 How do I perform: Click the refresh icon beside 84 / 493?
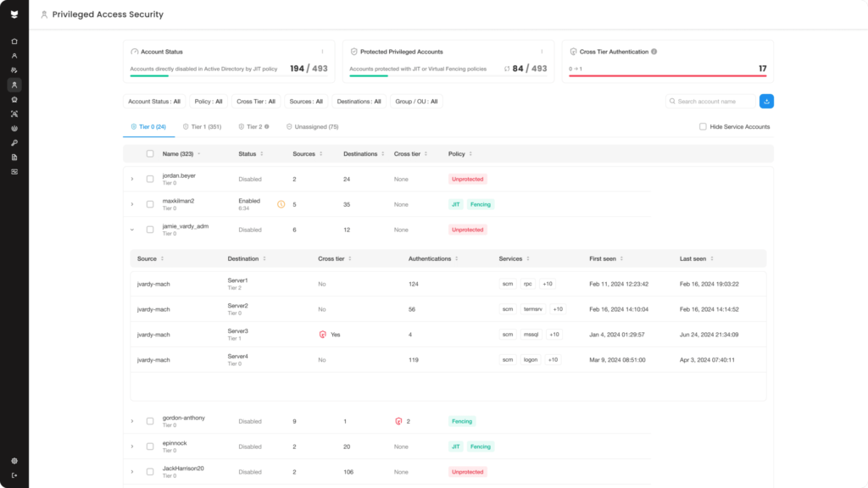tap(507, 69)
